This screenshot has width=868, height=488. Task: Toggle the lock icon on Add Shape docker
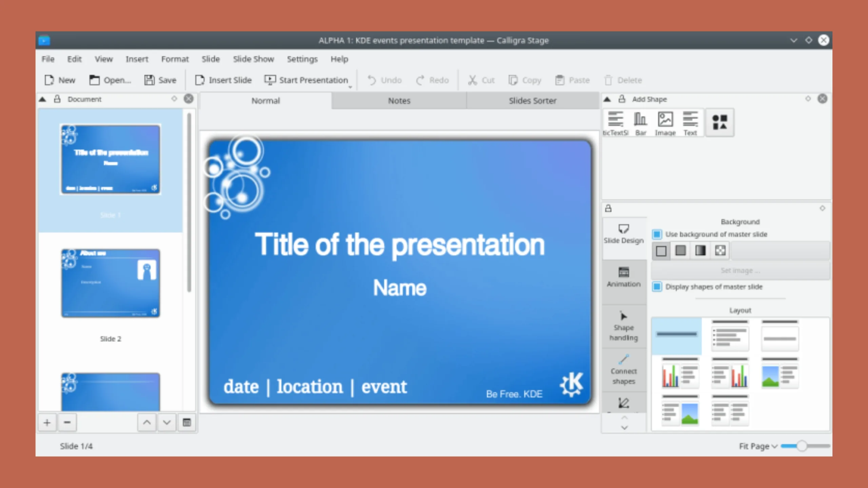pos(622,99)
